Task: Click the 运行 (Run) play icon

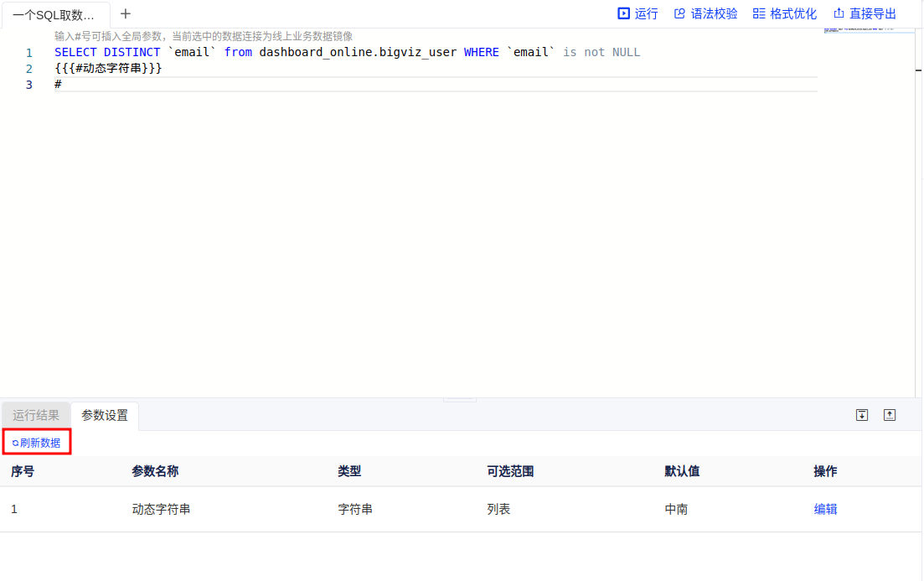Action: 623,13
